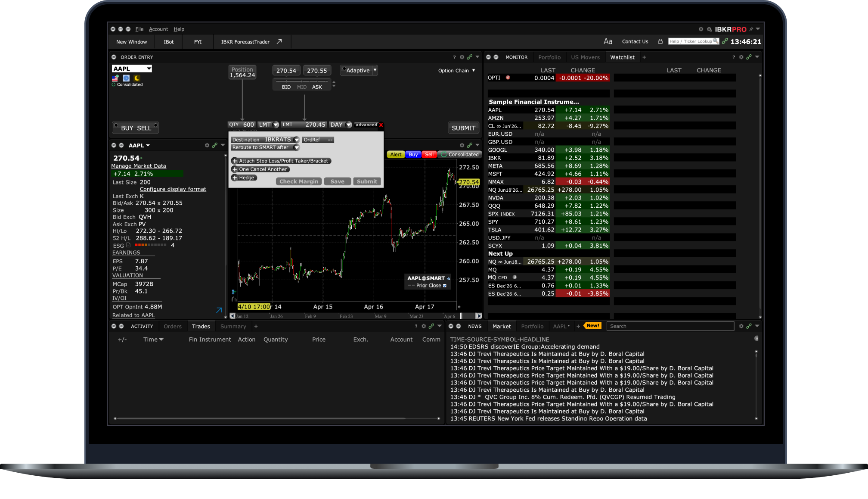This screenshot has height=499, width=868.
Task: Click the Order Entry window-grouping link icon
Action: click(470, 57)
